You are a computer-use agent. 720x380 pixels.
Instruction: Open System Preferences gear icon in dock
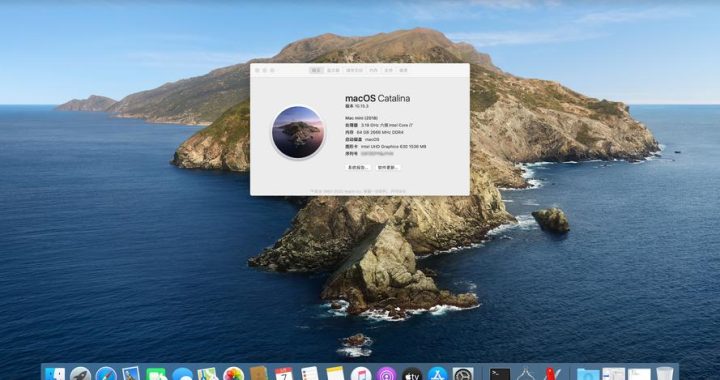pyautogui.click(x=463, y=374)
